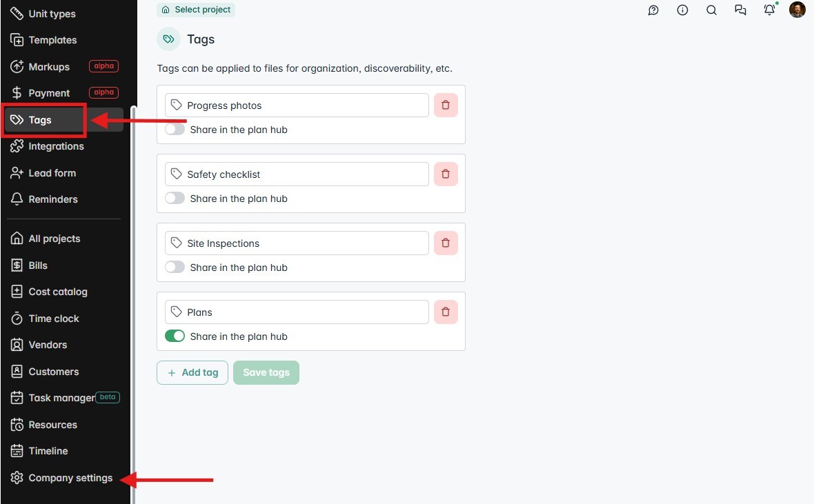
Task: Add a new tag
Action: [192, 372]
